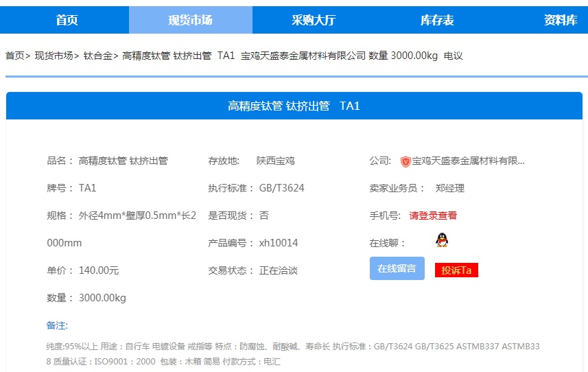The width and height of the screenshot is (588, 372).
Task: Click the 现货市场 breadcrumb link
Action: pos(54,56)
